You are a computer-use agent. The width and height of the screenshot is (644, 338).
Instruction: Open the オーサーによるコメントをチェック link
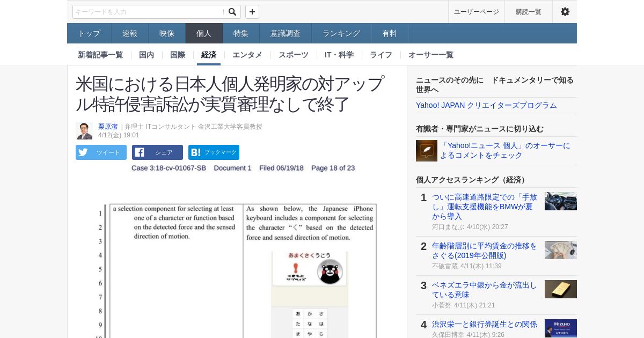505,151
